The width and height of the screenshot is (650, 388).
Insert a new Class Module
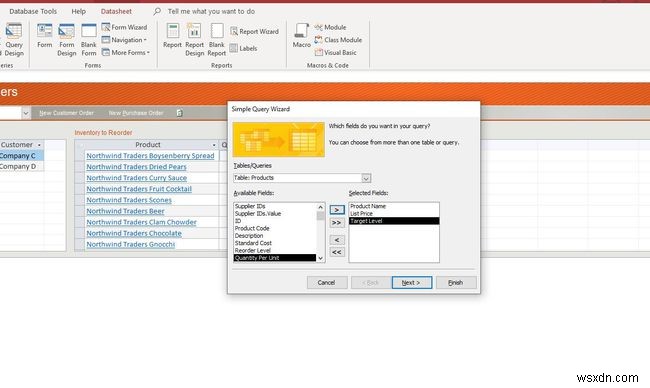pyautogui.click(x=338, y=40)
